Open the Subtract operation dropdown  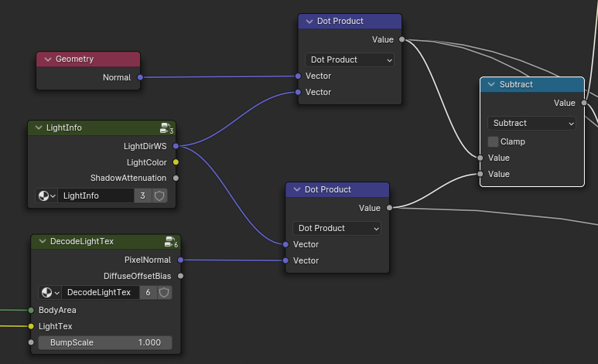(x=531, y=123)
